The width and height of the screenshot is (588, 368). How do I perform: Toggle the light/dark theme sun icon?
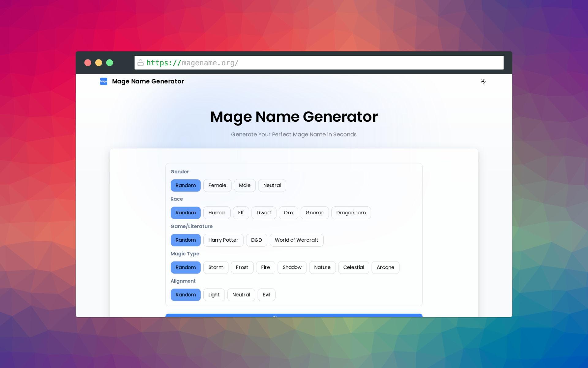click(483, 81)
